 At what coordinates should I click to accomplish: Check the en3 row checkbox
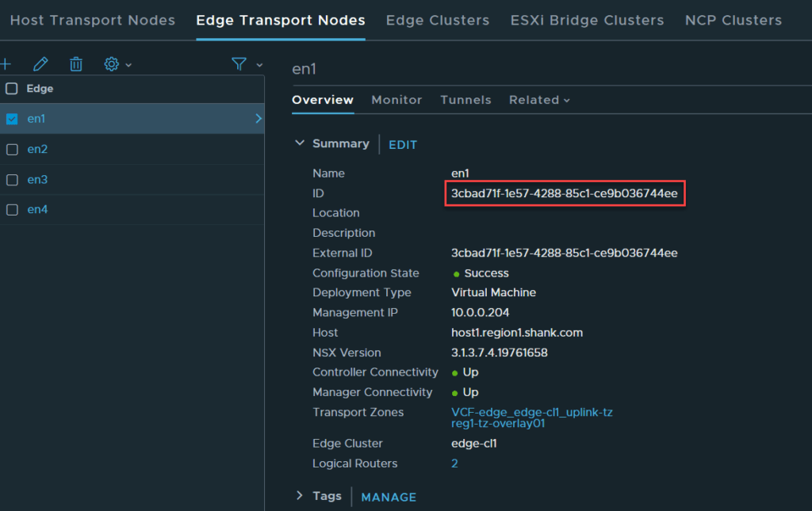click(12, 180)
